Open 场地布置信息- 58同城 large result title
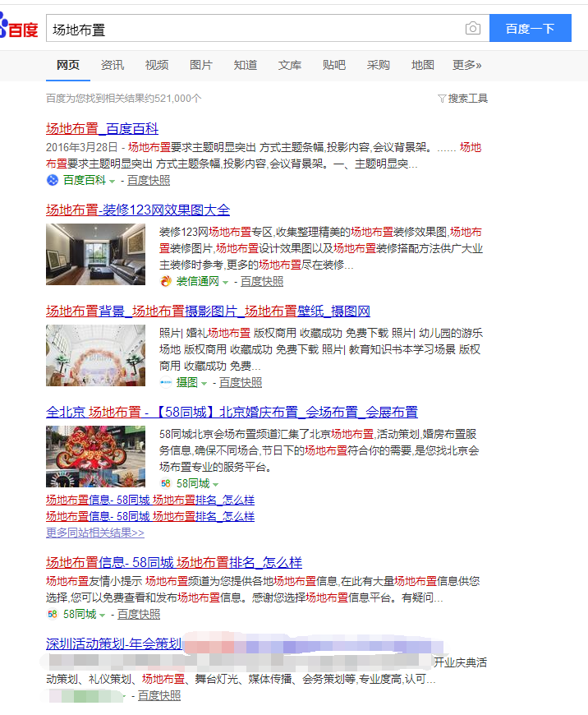 pyautogui.click(x=173, y=563)
